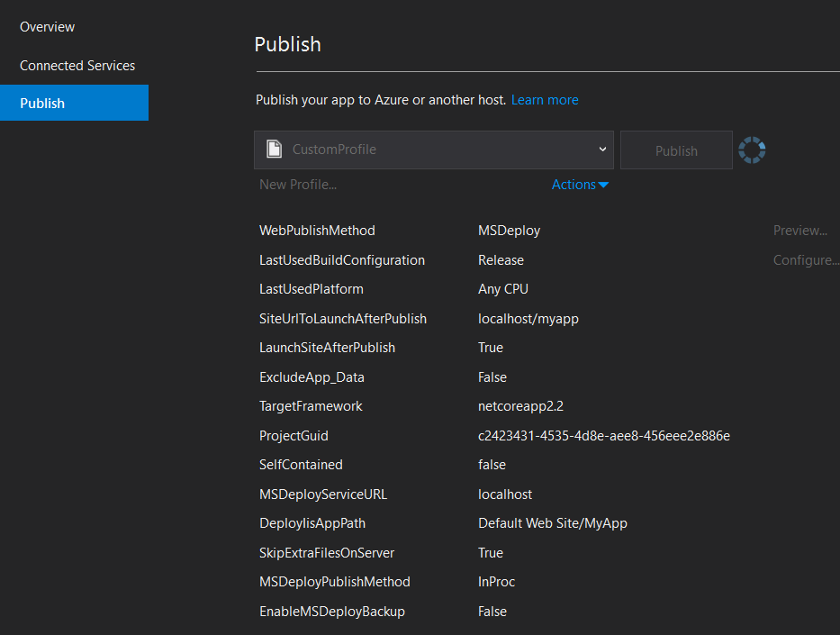Open the CustomProfile profile dropdown
This screenshot has height=635, width=840.
click(432, 150)
